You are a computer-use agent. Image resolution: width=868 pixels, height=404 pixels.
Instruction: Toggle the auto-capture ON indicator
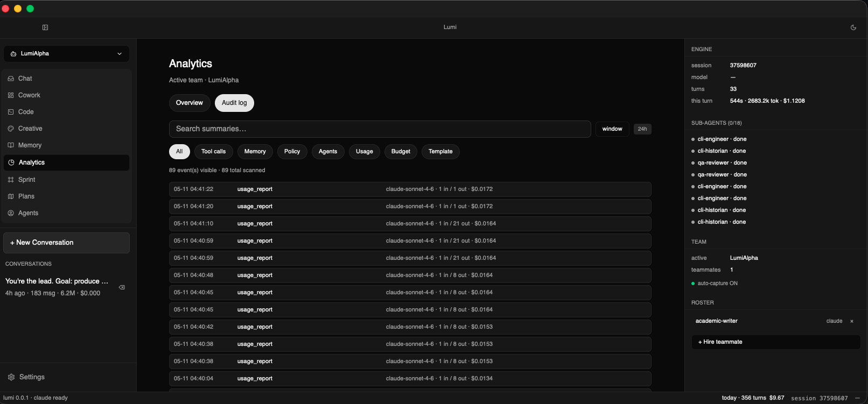pyautogui.click(x=715, y=283)
